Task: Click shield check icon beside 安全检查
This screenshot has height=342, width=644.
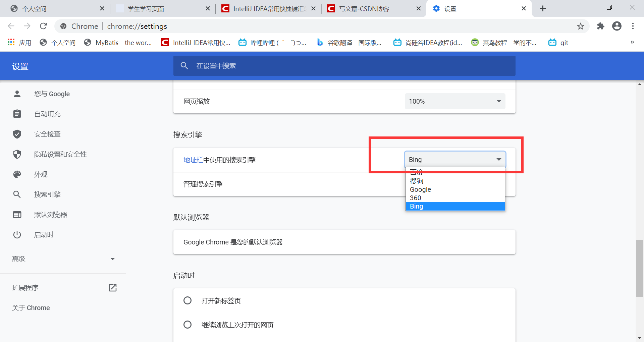Action: click(x=17, y=134)
